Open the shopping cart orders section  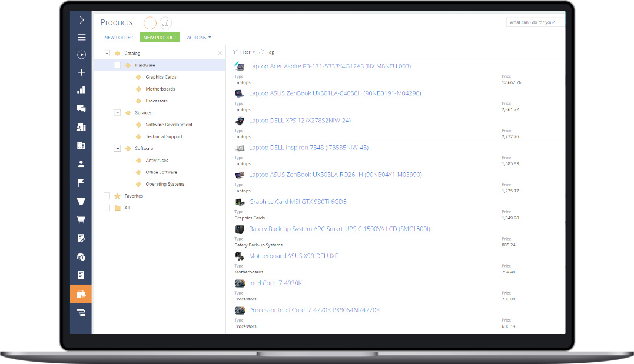click(81, 220)
